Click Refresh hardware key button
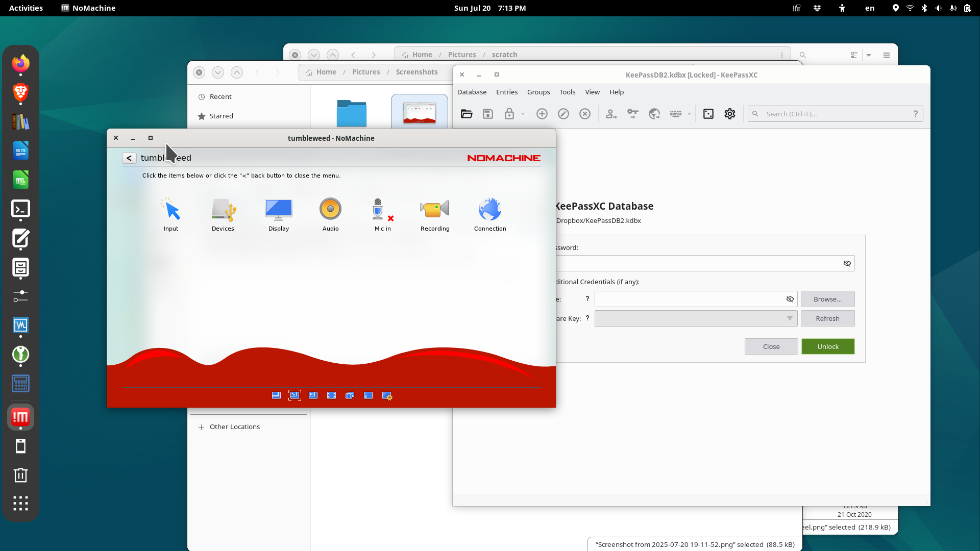The image size is (980, 551). [827, 318]
